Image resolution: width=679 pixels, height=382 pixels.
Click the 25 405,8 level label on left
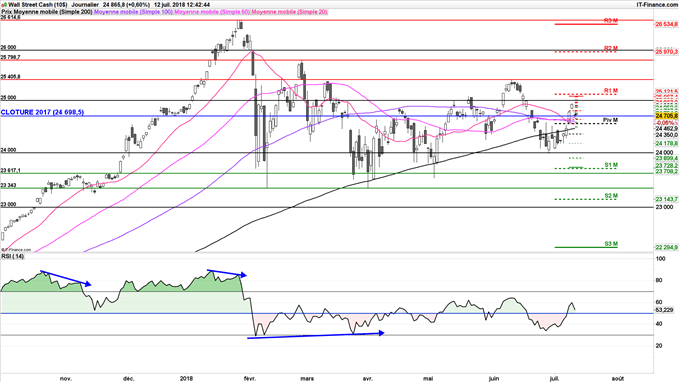point(10,77)
